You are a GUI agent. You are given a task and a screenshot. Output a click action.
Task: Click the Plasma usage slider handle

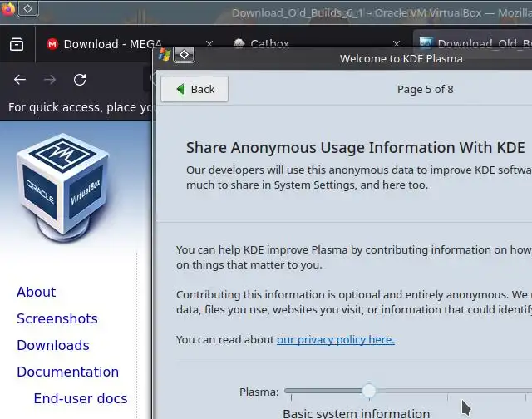point(369,391)
